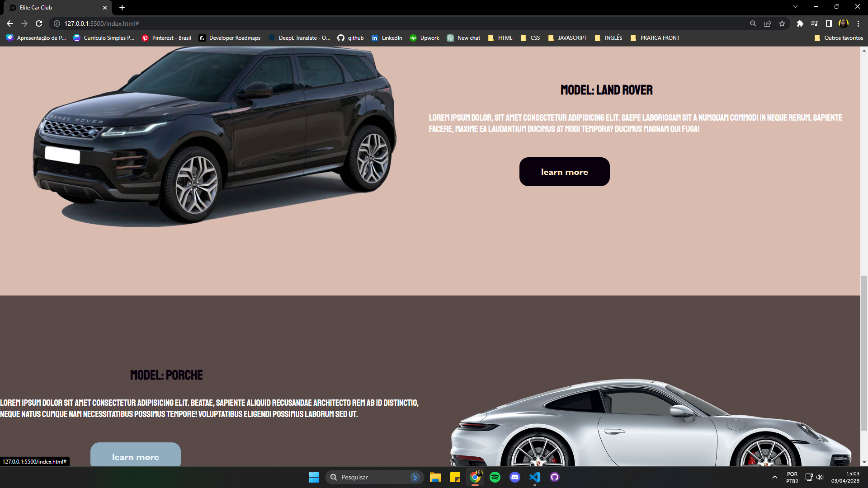868x488 pixels.
Task: Toggle the bookmark star for this page
Action: tap(782, 23)
